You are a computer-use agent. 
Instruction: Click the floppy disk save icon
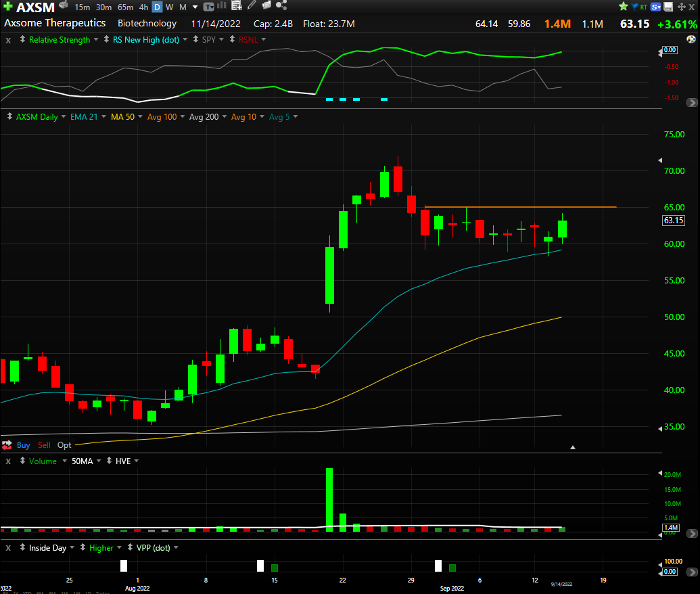[668, 7]
